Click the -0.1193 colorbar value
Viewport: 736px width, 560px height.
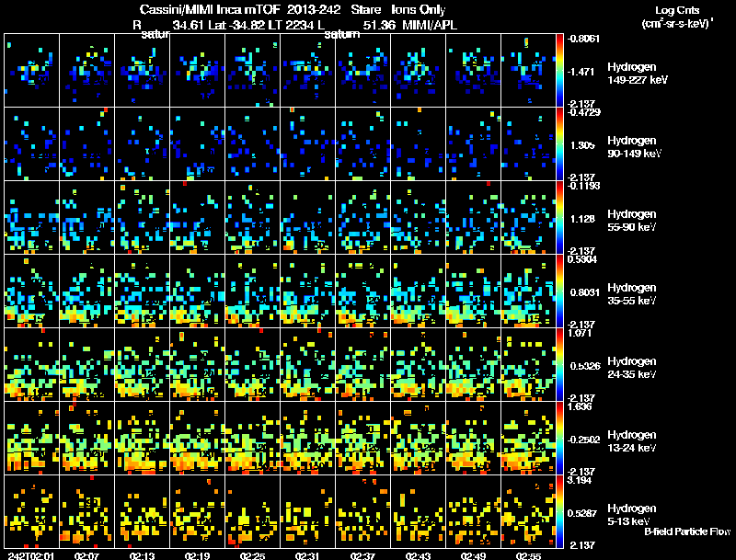coord(583,186)
